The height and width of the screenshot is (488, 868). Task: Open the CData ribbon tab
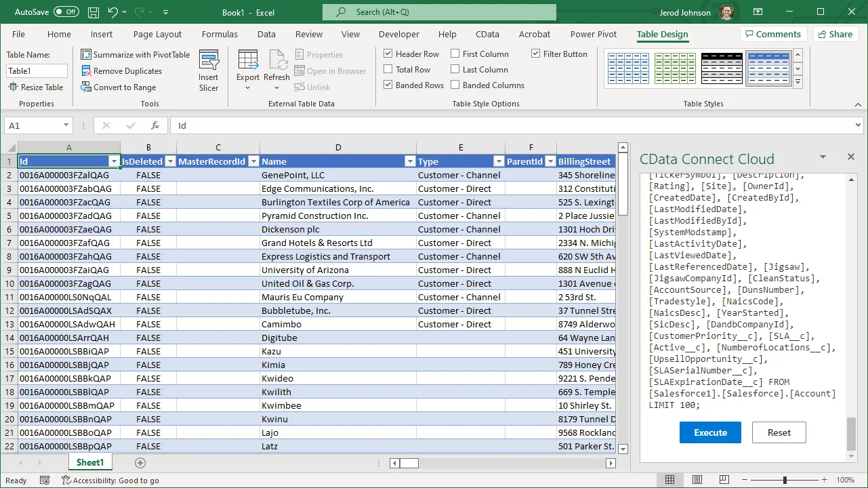[x=487, y=34]
